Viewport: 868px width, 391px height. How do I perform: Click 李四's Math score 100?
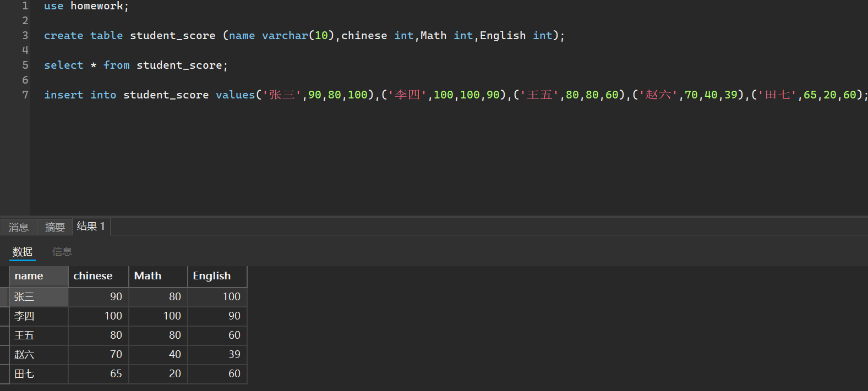click(159, 316)
